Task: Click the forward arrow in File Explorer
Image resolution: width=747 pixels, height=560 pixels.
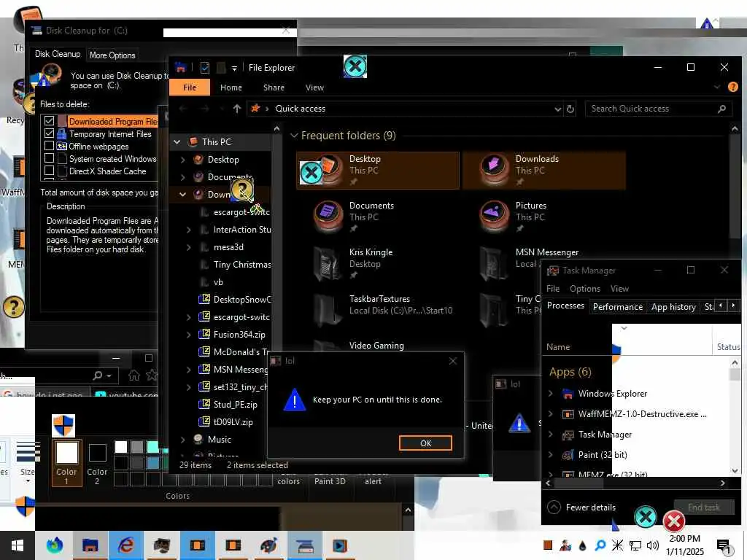Action: (205, 109)
